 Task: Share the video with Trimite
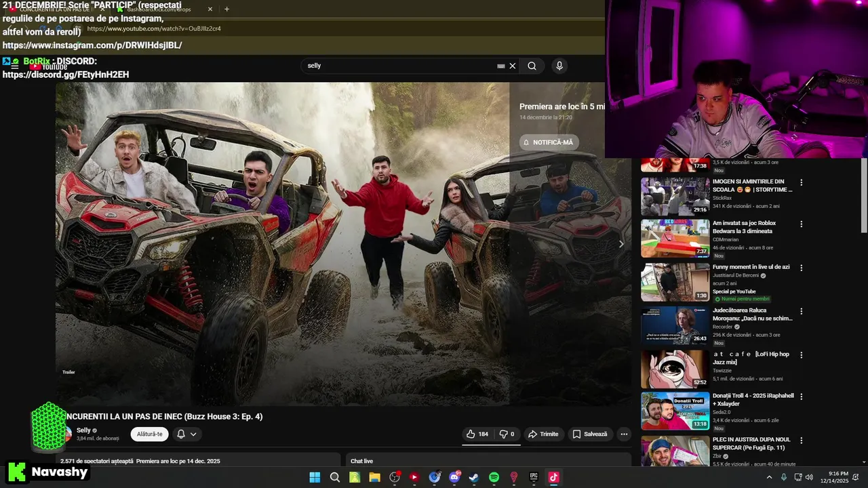543,434
